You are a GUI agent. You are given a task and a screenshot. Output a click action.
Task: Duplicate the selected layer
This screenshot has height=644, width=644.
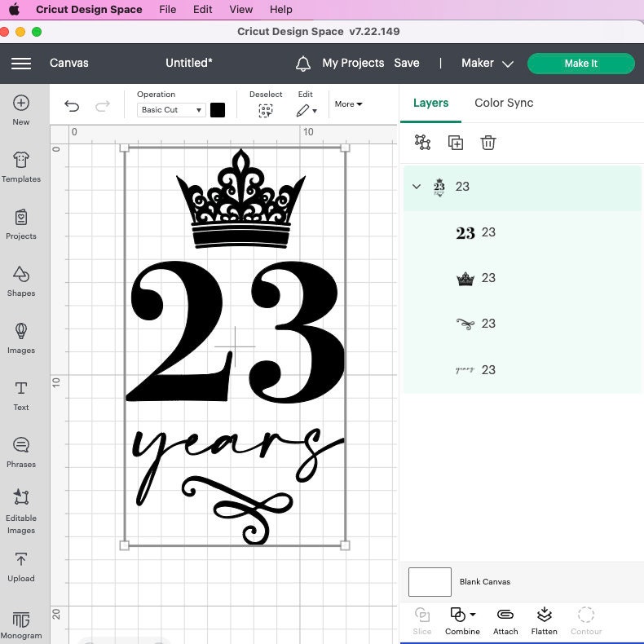tap(456, 143)
